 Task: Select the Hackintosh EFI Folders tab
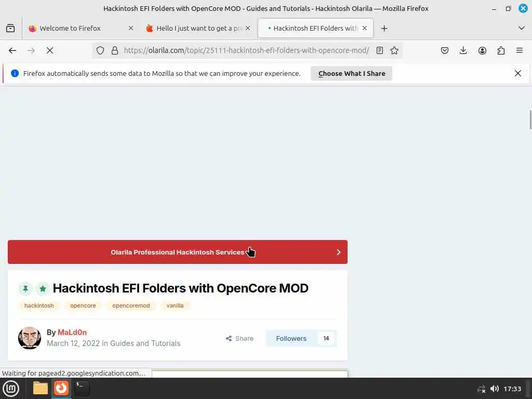(315, 29)
